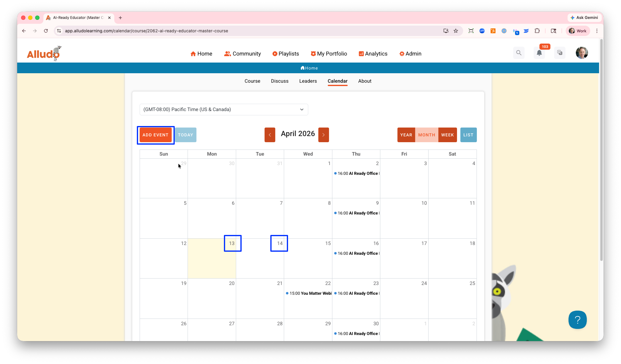Open browser extensions puzzle icon
Image resolution: width=621 pixels, height=364 pixels.
(537, 31)
